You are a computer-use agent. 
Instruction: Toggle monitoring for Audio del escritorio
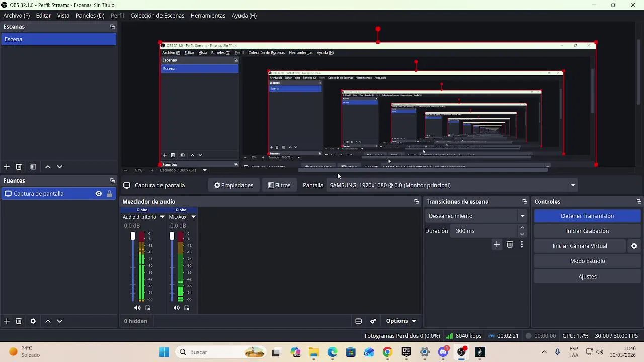(148, 308)
